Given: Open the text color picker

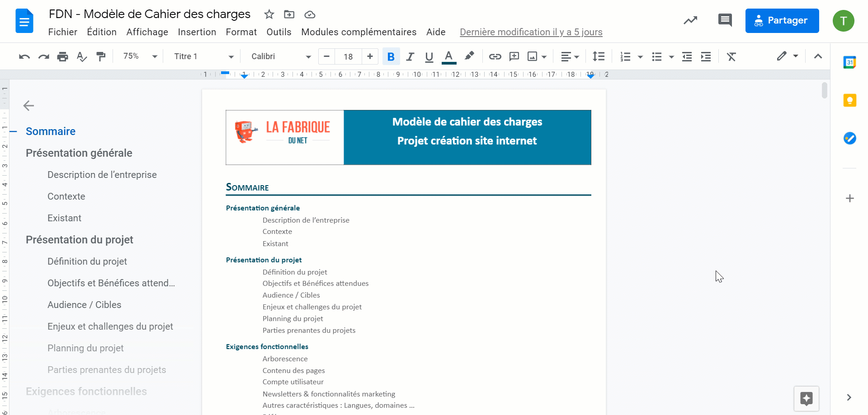Looking at the screenshot, I should (448, 56).
